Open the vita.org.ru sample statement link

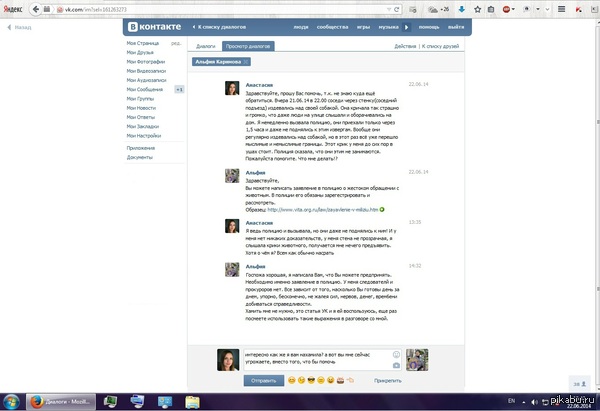coord(323,210)
